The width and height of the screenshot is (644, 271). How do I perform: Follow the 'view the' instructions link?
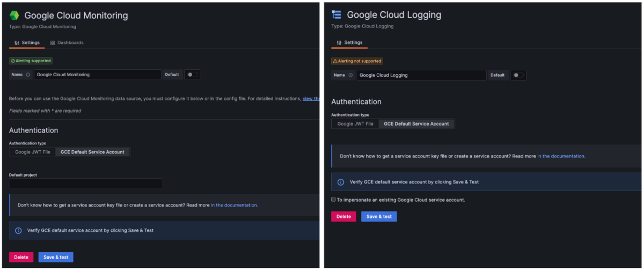click(x=311, y=99)
